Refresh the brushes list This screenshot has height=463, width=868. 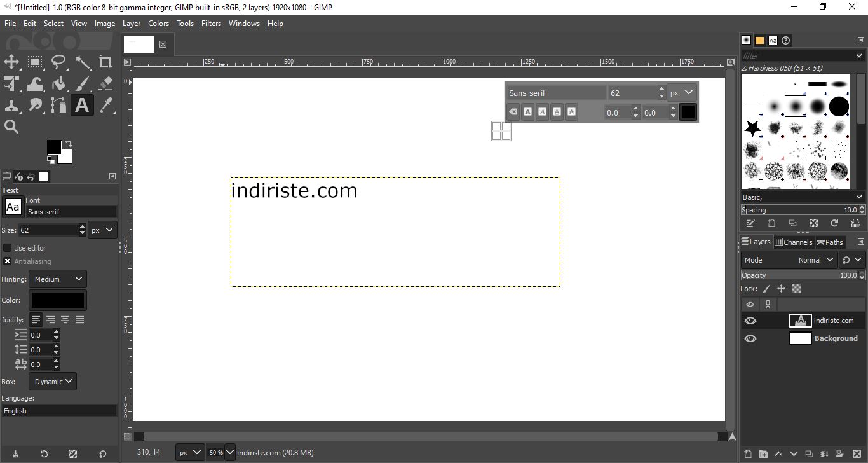[834, 223]
